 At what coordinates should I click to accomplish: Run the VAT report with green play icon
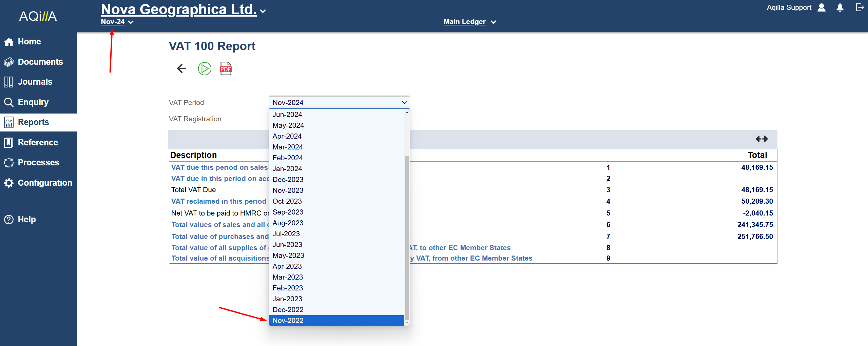click(x=205, y=68)
